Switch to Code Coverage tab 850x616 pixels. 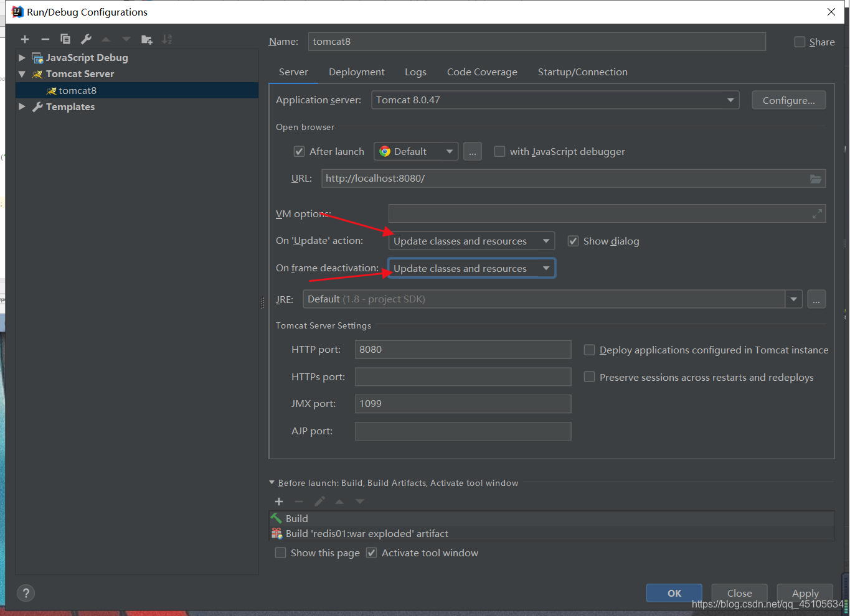[482, 72]
